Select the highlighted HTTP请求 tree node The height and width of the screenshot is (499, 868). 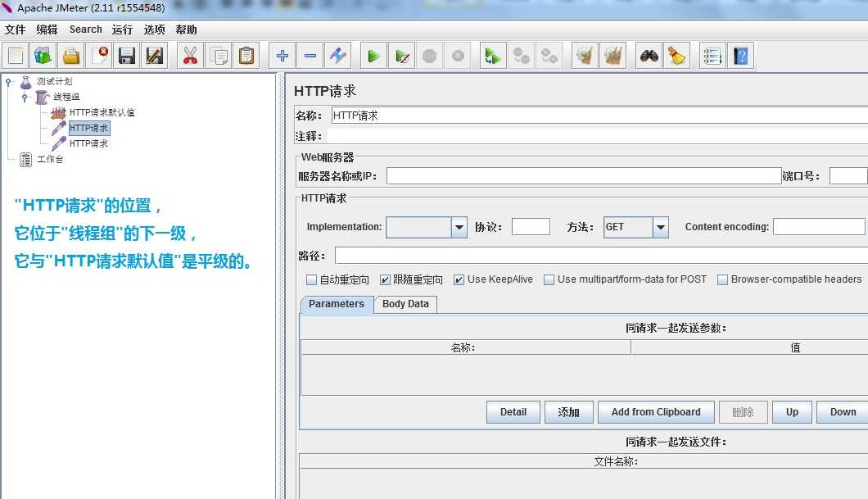click(89, 128)
